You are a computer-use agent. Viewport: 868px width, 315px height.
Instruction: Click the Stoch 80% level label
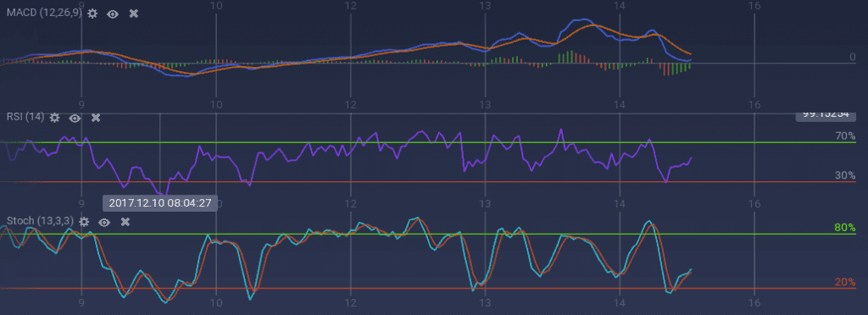click(845, 228)
